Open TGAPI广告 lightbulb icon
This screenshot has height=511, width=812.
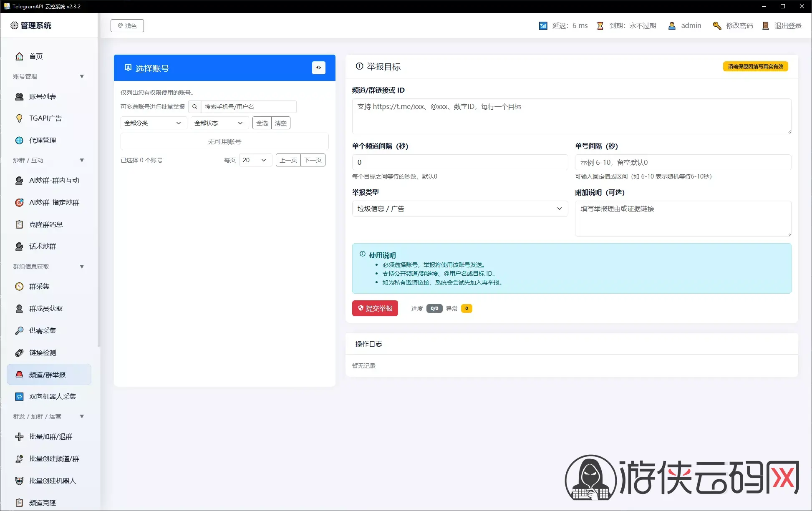(x=19, y=118)
